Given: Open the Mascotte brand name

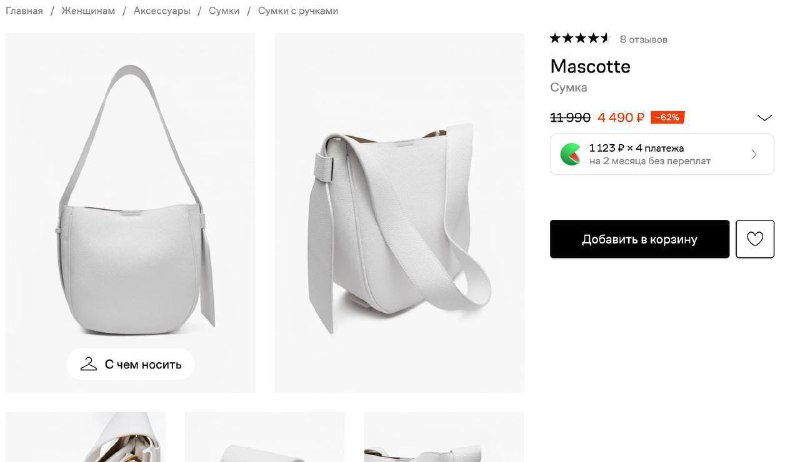Looking at the screenshot, I should 590,67.
